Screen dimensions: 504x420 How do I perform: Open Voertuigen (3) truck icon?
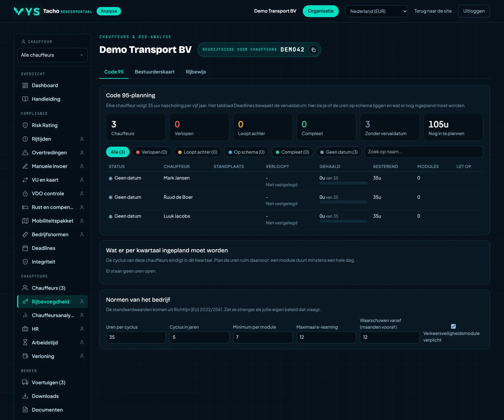25,383
